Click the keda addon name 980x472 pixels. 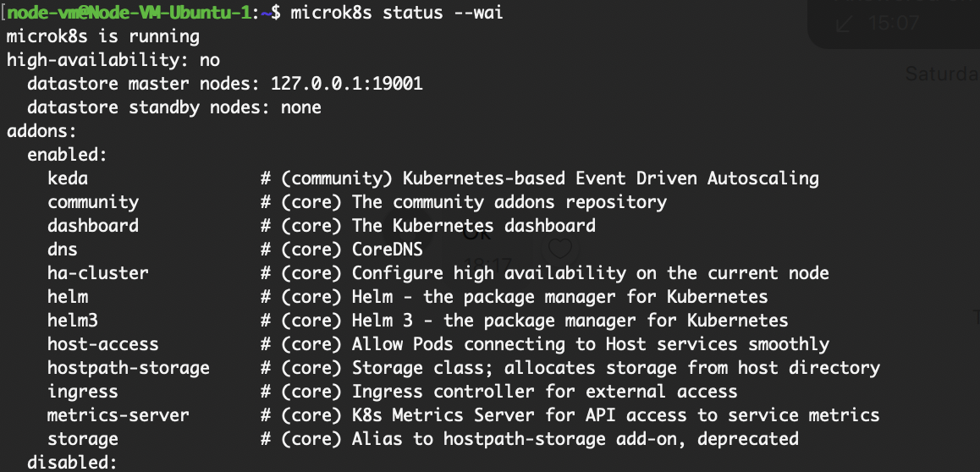[x=68, y=178]
